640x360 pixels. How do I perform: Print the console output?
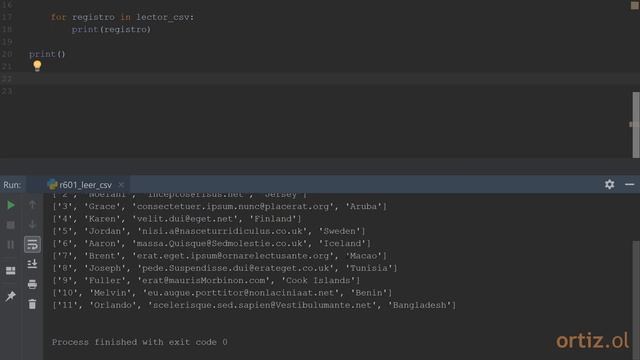[x=32, y=284]
